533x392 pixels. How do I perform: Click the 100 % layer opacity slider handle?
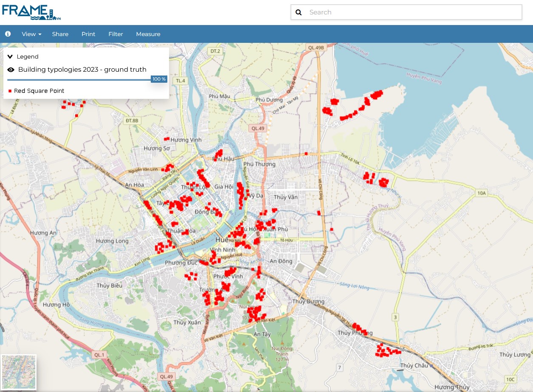click(159, 79)
